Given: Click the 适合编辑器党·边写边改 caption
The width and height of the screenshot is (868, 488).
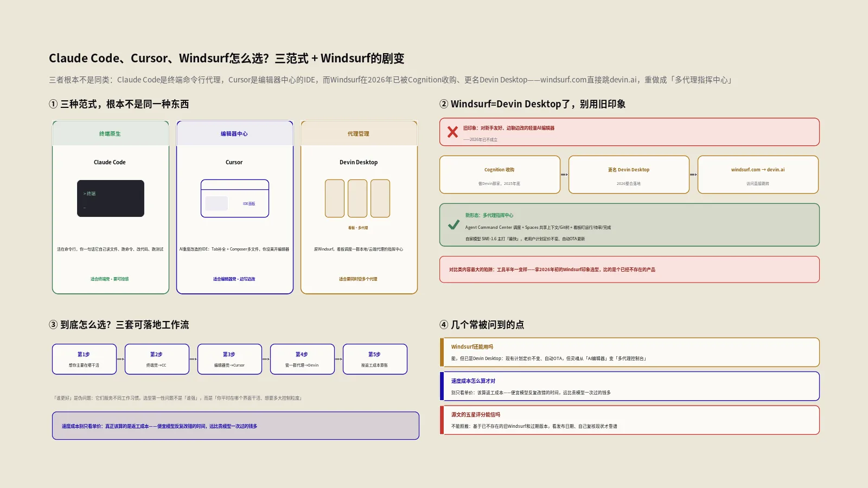Looking at the screenshot, I should point(234,279).
